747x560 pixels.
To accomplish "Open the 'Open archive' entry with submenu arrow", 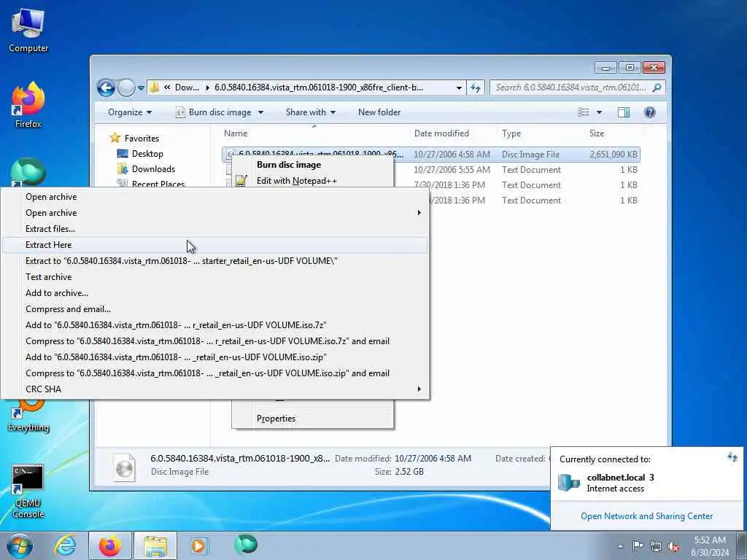I will coord(215,213).
